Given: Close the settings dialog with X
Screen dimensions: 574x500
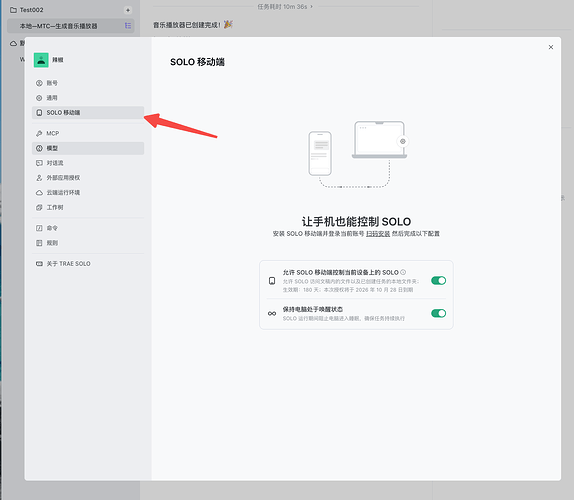Looking at the screenshot, I should pos(551,47).
